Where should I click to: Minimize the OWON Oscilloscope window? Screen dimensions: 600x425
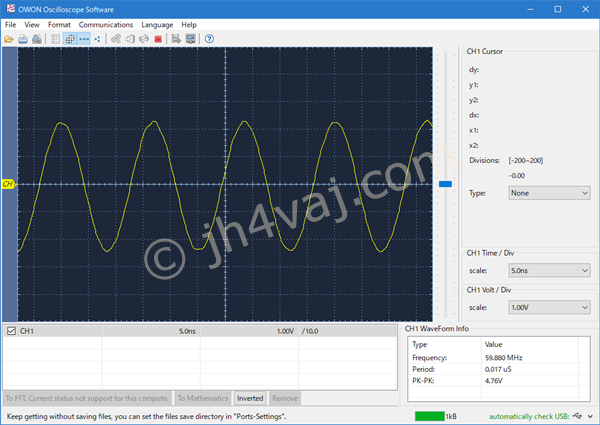click(530, 9)
